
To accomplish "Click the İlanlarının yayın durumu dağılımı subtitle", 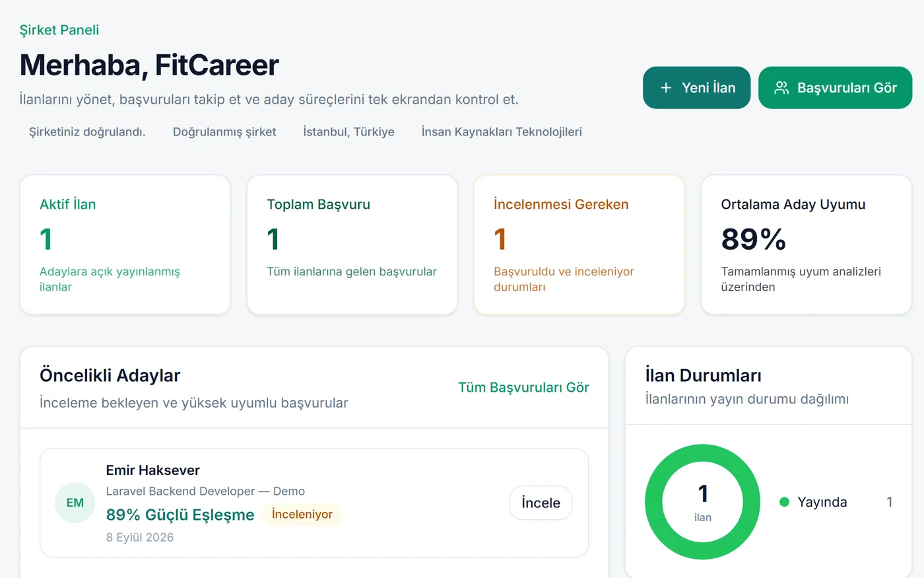I will tap(746, 399).
